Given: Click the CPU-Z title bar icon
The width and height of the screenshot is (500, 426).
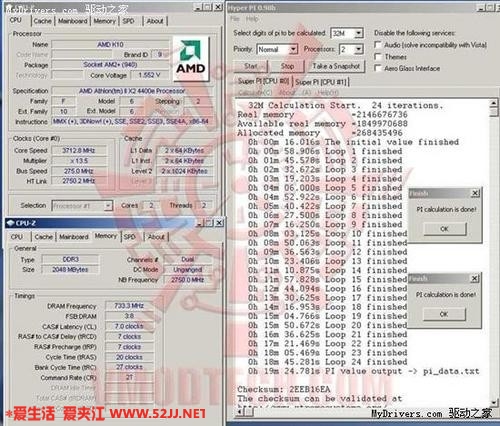Looking at the screenshot, I should (10, 223).
